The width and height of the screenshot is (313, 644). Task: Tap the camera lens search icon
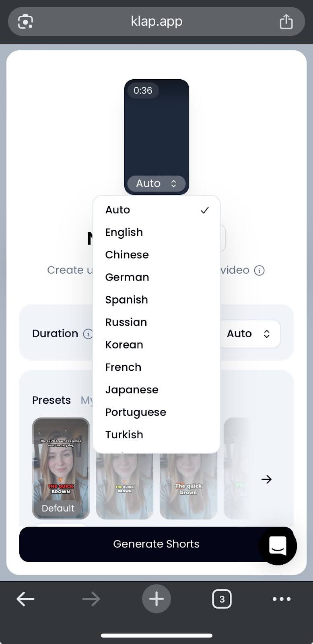coord(25,21)
